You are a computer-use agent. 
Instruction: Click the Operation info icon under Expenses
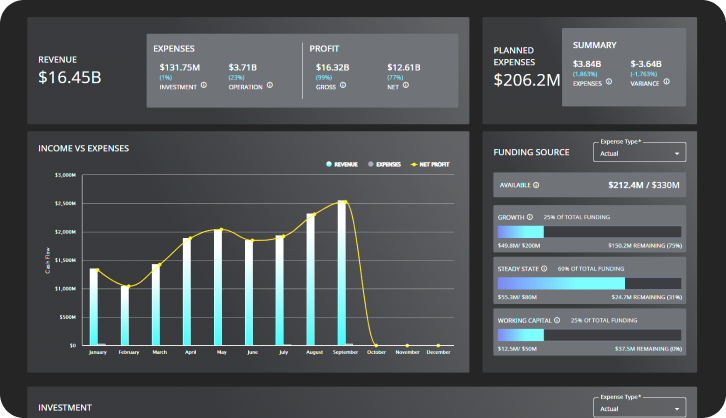[271, 86]
